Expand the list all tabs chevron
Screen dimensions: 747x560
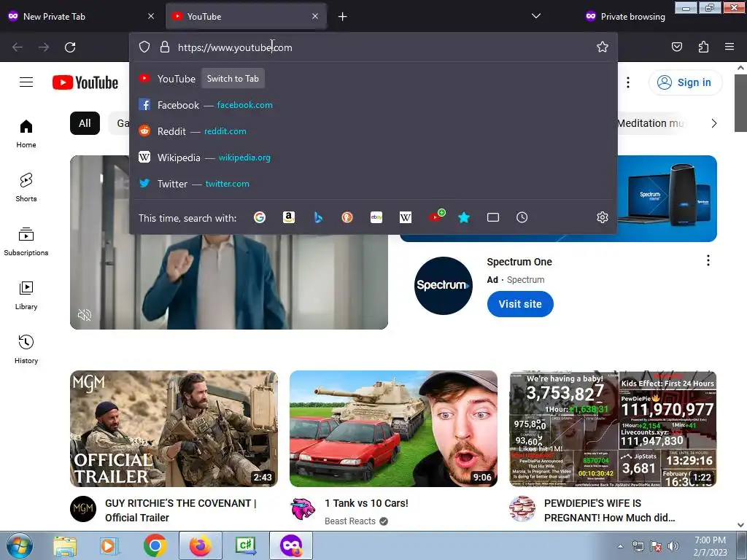[x=536, y=16]
